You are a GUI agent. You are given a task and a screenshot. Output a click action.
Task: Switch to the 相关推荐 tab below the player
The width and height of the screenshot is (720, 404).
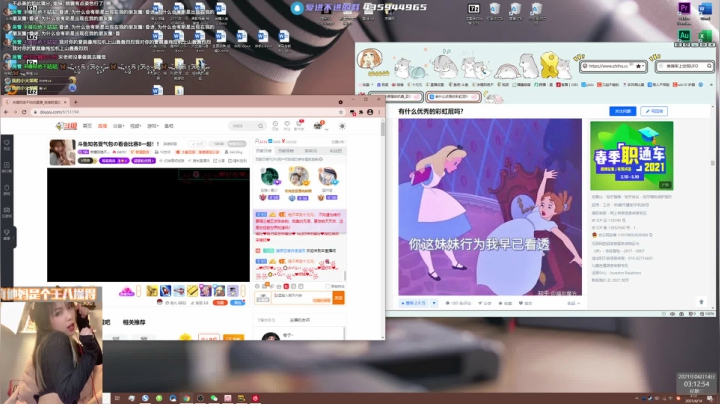coord(134,322)
